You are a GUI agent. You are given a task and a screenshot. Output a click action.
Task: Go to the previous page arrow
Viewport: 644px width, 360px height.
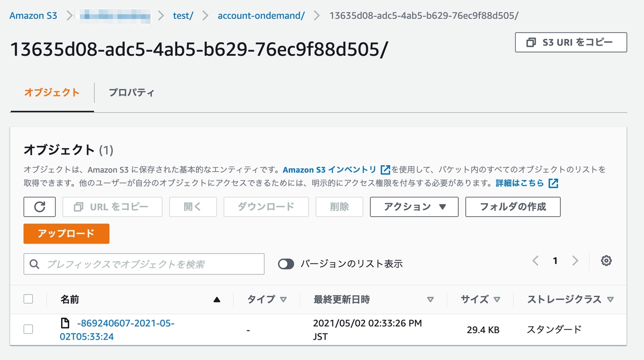[535, 261]
